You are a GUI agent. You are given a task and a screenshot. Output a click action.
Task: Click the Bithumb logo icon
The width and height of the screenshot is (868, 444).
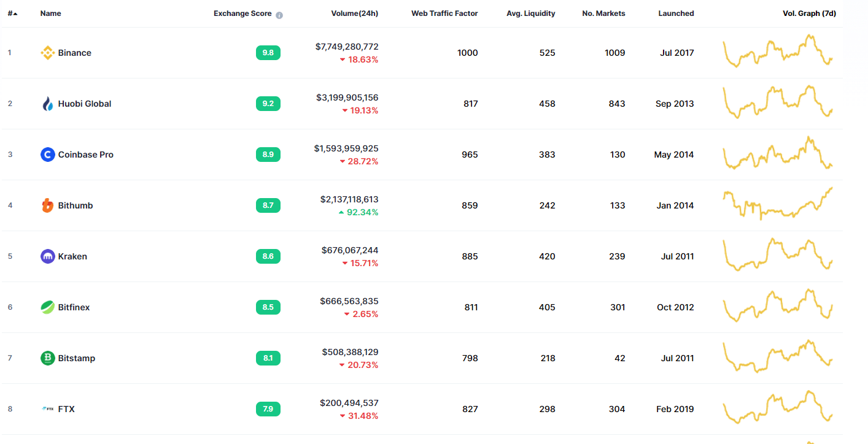click(x=47, y=205)
